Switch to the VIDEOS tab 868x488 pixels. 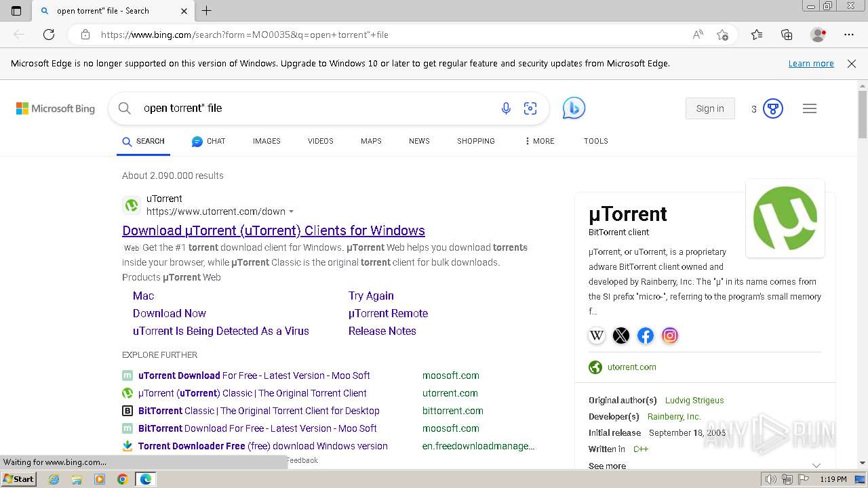pyautogui.click(x=320, y=141)
